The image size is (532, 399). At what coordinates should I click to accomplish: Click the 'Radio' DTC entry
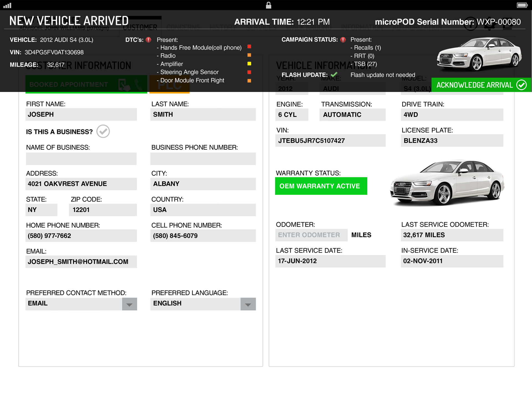[166, 56]
